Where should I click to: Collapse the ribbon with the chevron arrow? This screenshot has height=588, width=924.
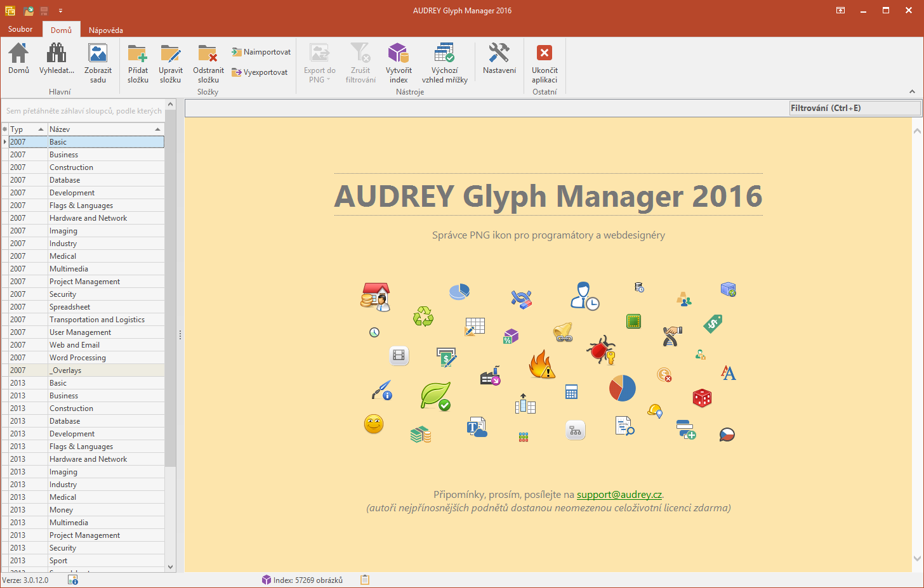(912, 92)
